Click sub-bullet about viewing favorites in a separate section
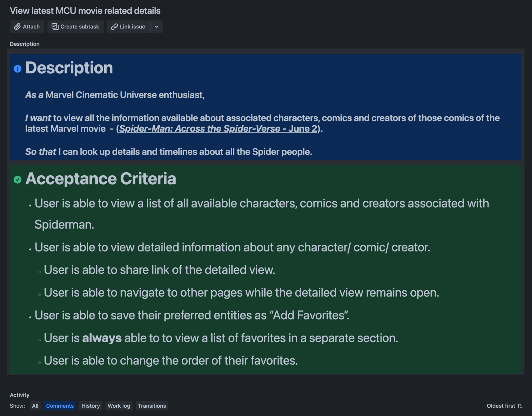532x416 pixels. tap(221, 338)
